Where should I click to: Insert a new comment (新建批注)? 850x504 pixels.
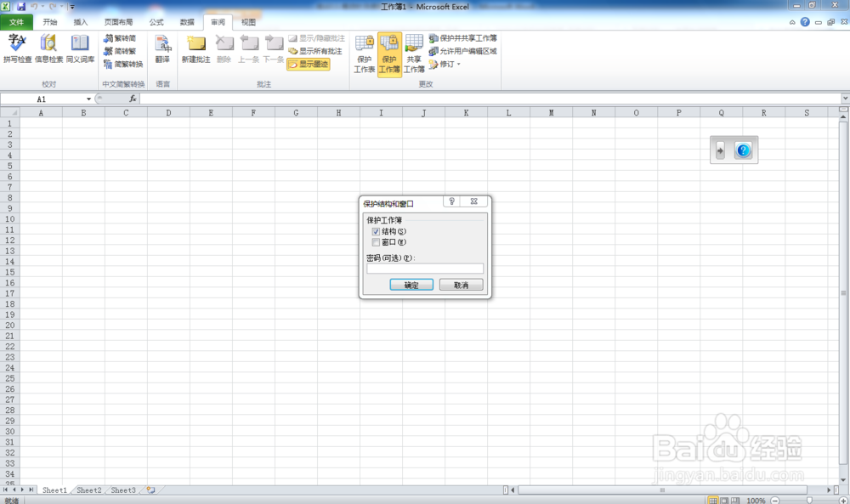pyautogui.click(x=195, y=48)
